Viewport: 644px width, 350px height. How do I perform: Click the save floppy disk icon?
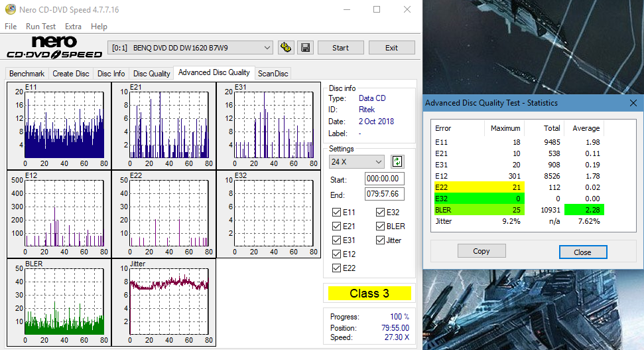click(x=305, y=48)
